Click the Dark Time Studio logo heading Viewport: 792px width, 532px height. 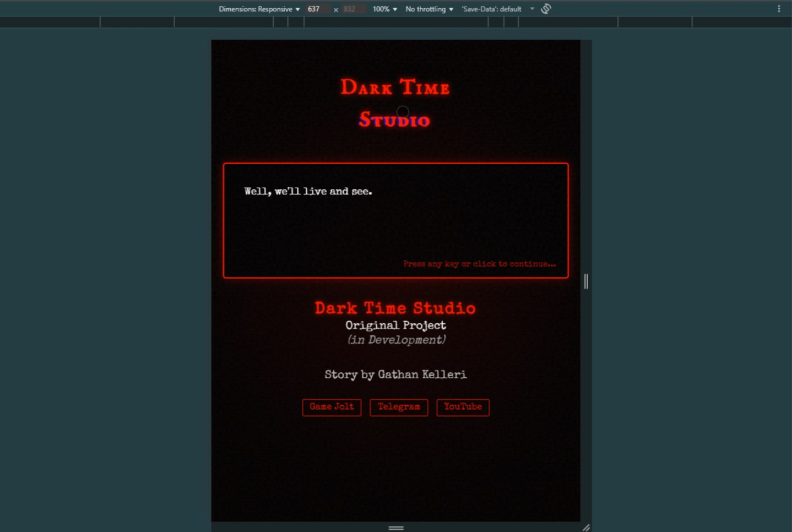pos(395,103)
